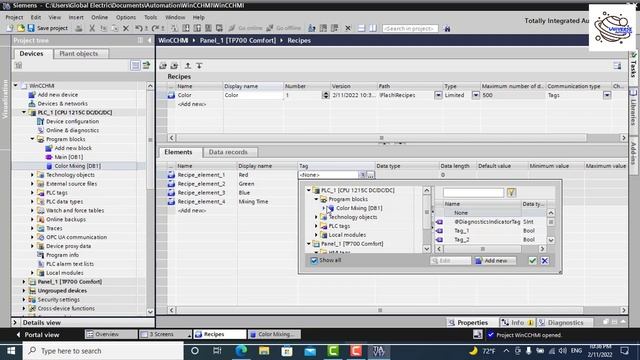Click the Color recipe row icon
The height and width of the screenshot is (360, 640).
[x=171, y=95]
